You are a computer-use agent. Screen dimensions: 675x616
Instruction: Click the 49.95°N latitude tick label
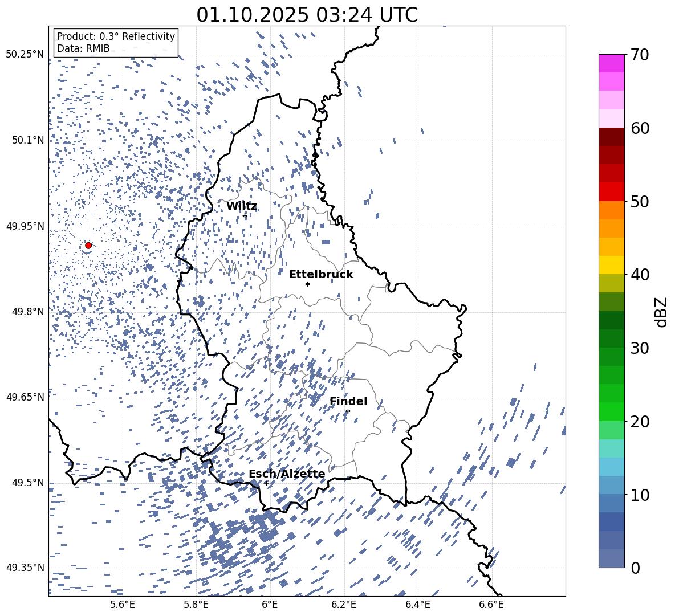coord(25,226)
